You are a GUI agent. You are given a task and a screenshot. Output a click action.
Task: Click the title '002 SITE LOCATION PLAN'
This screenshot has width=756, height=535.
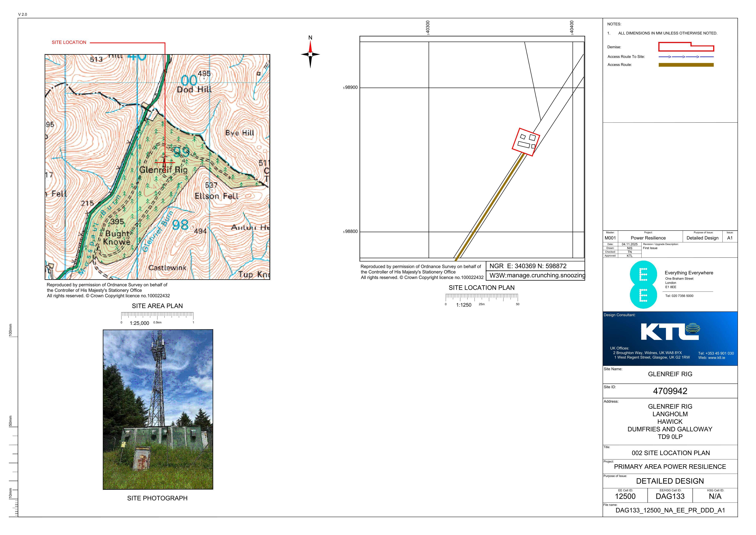[x=671, y=453]
